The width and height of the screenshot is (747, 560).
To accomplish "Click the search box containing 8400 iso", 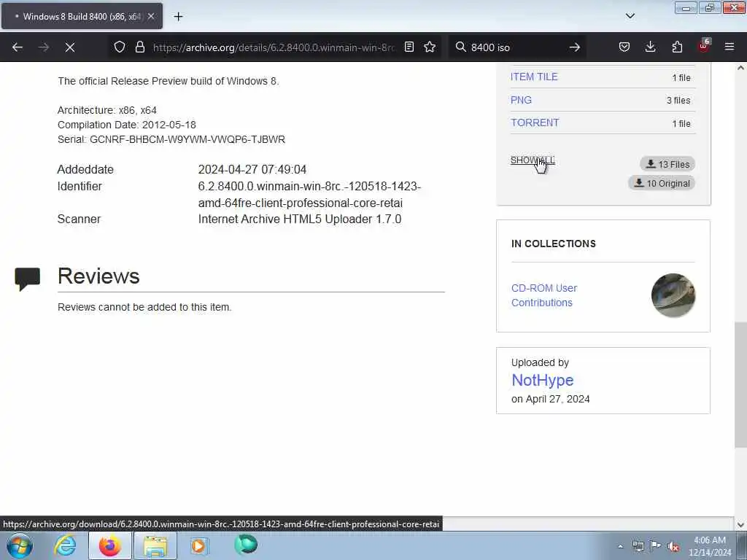I will pyautogui.click(x=517, y=47).
